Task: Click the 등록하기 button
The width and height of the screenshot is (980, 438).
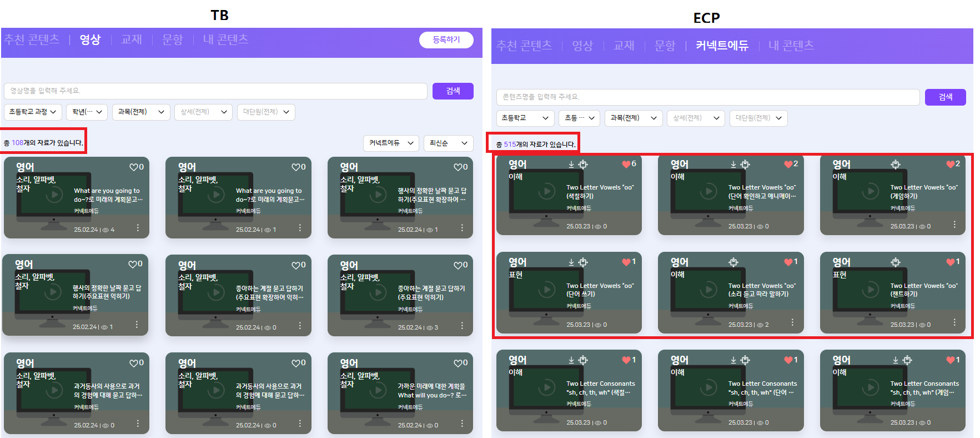Action: (446, 40)
